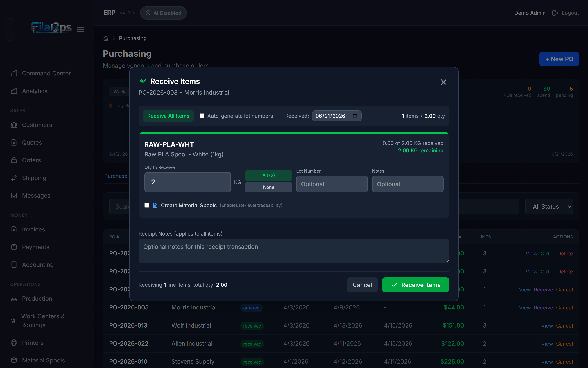Toggle the hamburger menu beside the logo
588x368 pixels.
(80, 29)
